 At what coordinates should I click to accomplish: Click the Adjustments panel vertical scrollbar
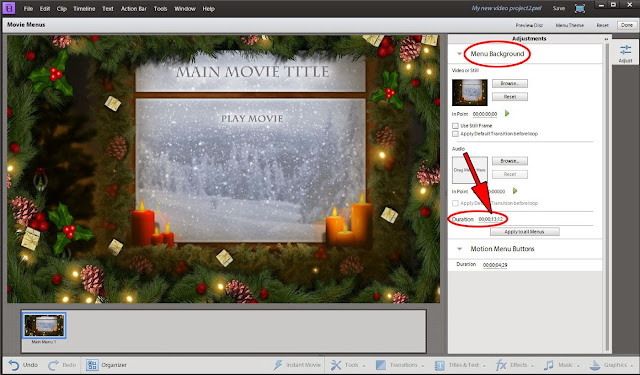(x=606, y=197)
